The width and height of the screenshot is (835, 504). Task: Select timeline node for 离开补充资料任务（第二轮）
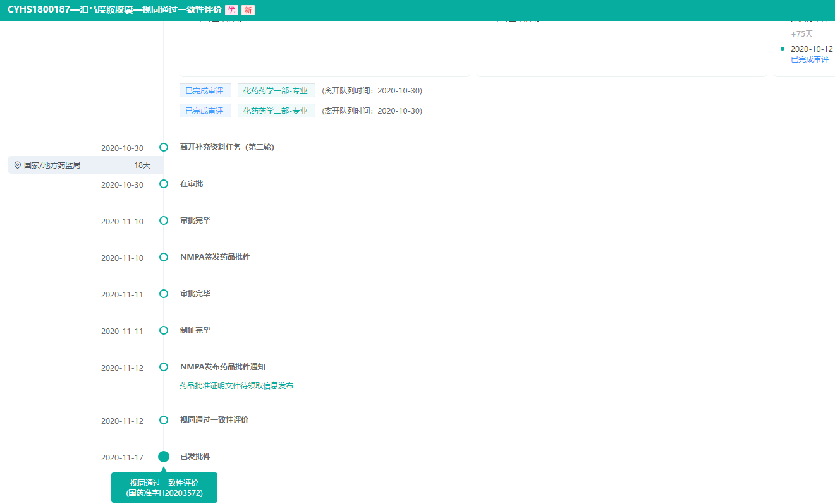(x=164, y=147)
